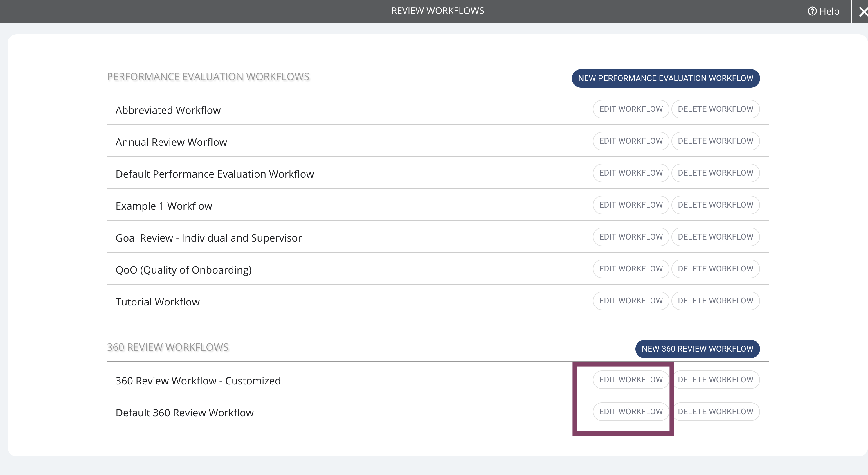Delete the Default 360 Review Workflow

pyautogui.click(x=715, y=412)
